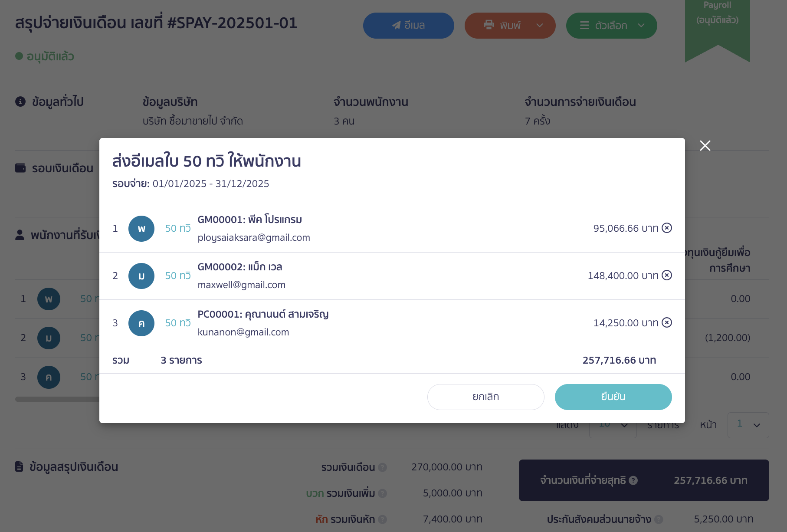Expand the พิมพ์ print dropdown
This screenshot has width=787, height=532.
539,26
